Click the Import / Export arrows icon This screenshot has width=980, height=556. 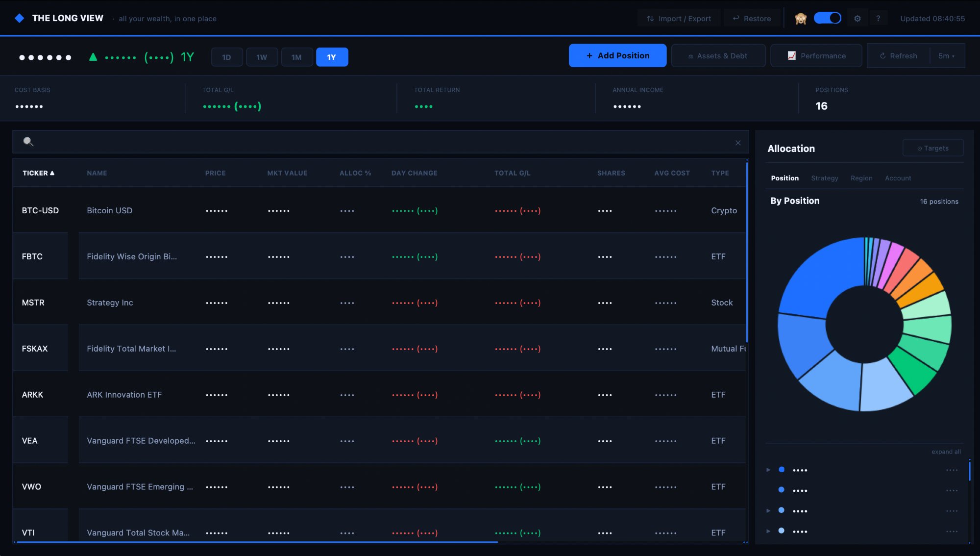coord(650,18)
